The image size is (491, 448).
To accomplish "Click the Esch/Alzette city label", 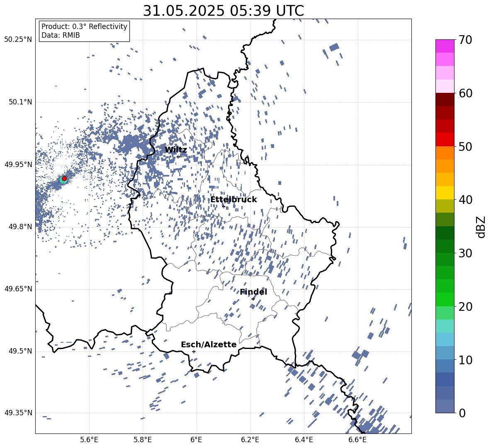I will pyautogui.click(x=209, y=345).
